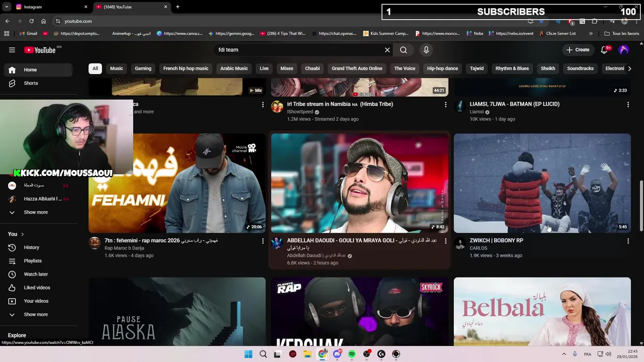Open the Belbala video thumbnail
Image resolution: width=644 pixels, height=362 pixels.
(542, 312)
